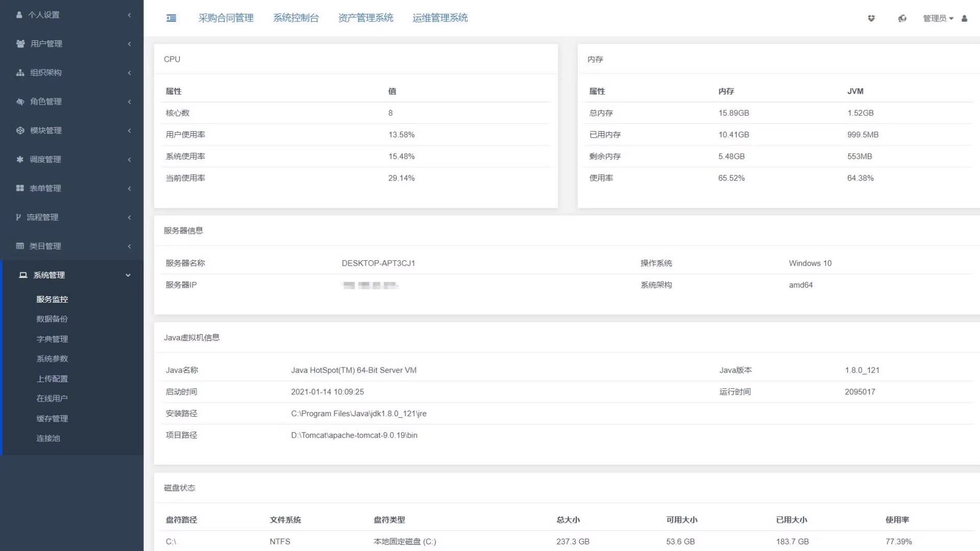The width and height of the screenshot is (980, 551).
Task: Open the 连接池 submenu item
Action: (48, 438)
